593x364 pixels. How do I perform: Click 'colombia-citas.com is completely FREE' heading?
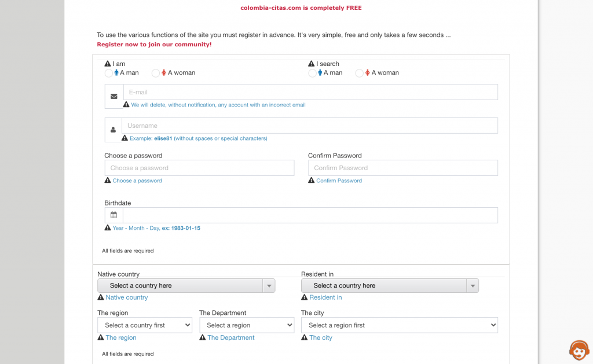pos(301,8)
